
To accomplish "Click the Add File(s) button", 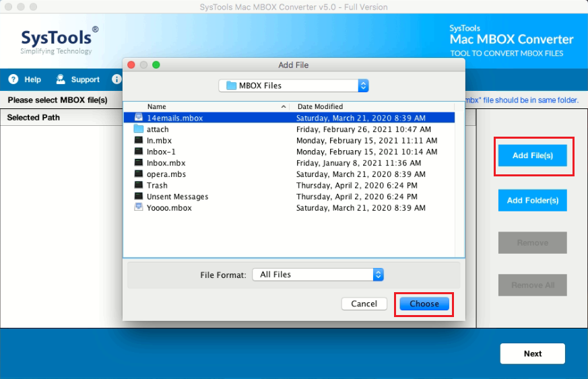I will pyautogui.click(x=533, y=156).
